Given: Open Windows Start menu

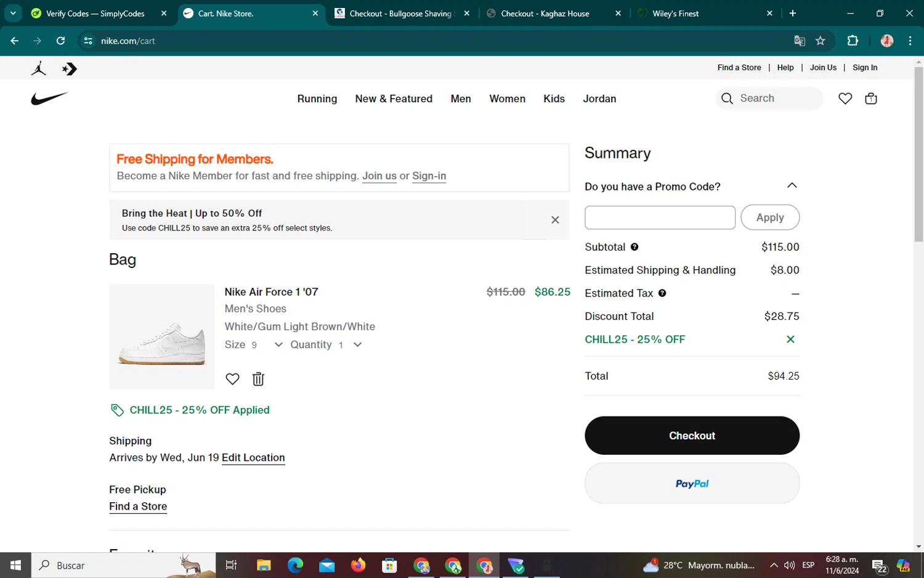Looking at the screenshot, I should (x=15, y=565).
